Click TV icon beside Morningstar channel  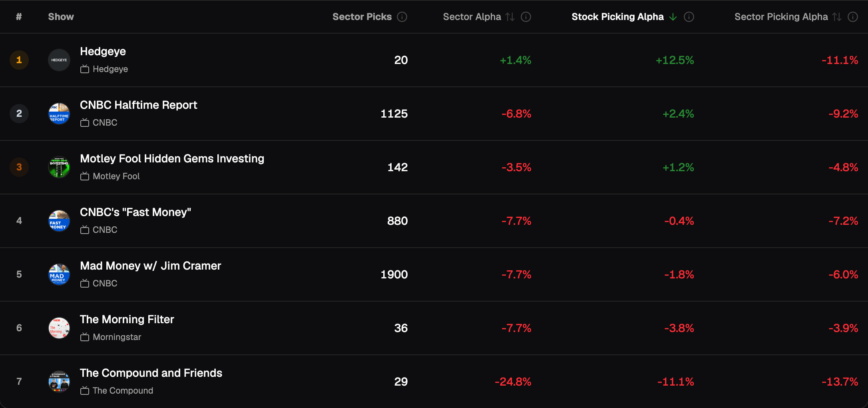(85, 337)
